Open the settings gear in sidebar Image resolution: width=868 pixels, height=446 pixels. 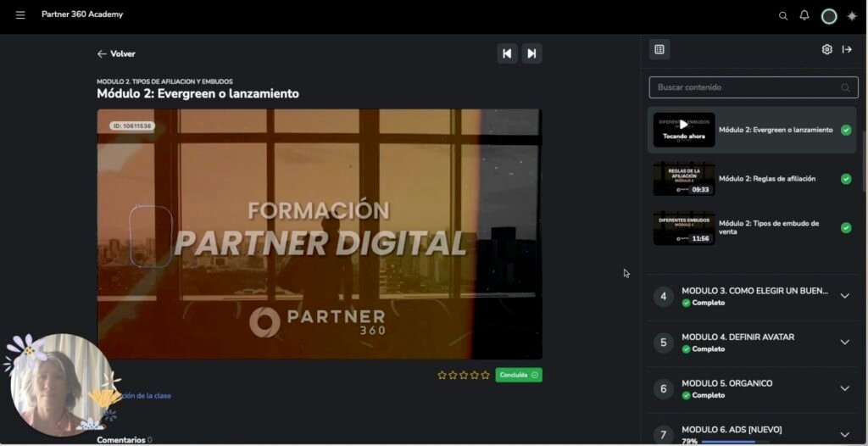(826, 49)
